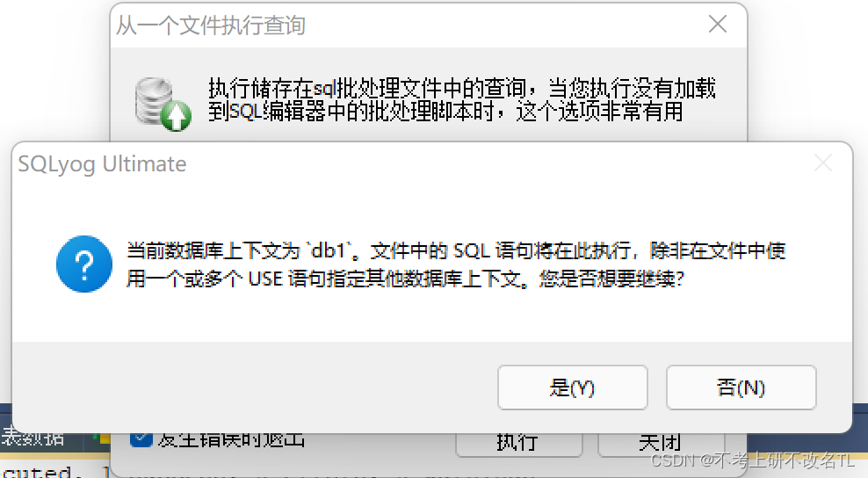Click the small icon beside 表数据 tab

click(101, 438)
